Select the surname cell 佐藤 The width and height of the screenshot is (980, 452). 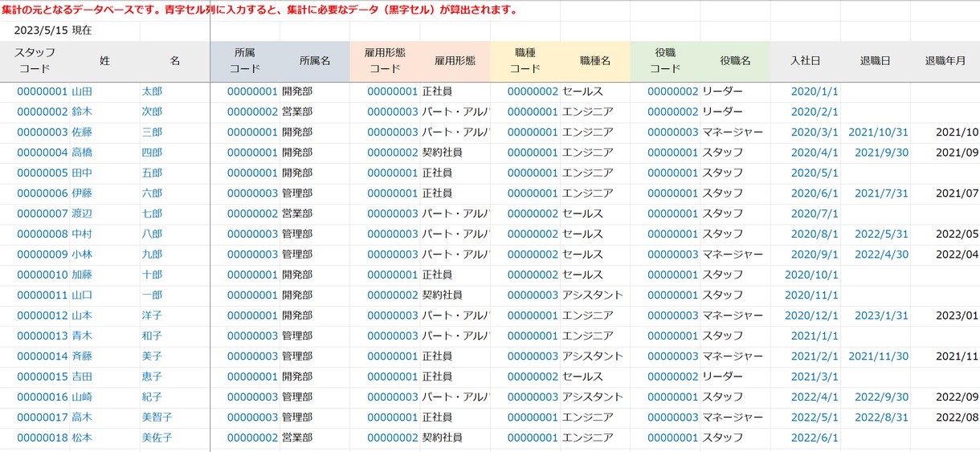click(82, 132)
